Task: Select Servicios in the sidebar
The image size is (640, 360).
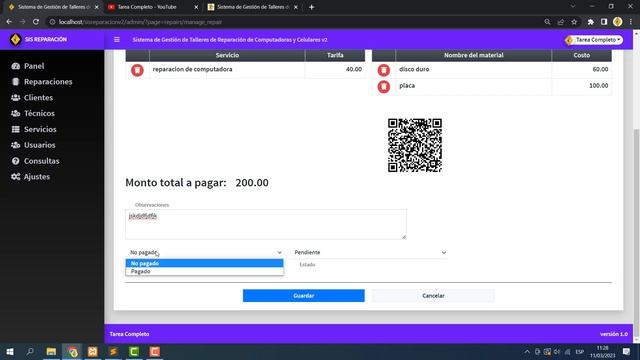Action: coord(40,129)
